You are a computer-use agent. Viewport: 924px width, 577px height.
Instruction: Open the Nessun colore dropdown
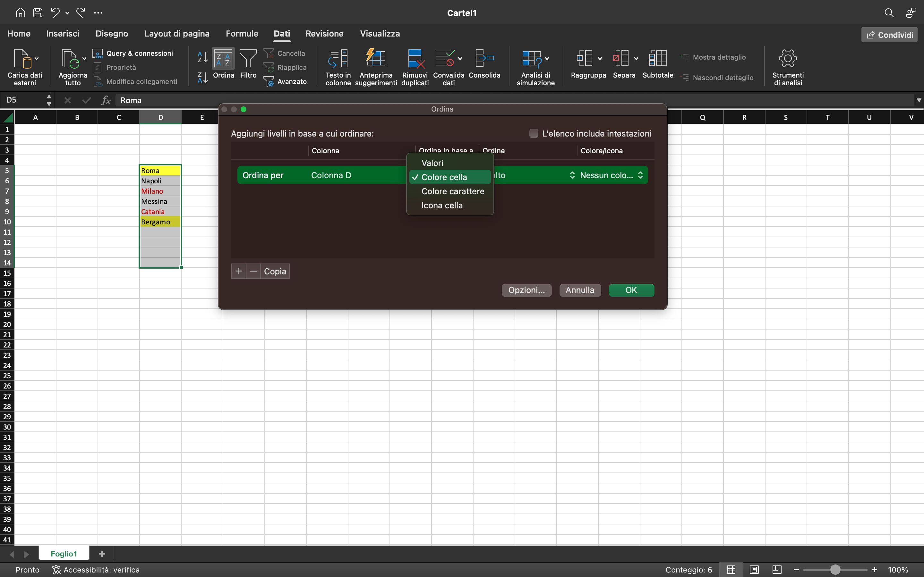coord(606,175)
